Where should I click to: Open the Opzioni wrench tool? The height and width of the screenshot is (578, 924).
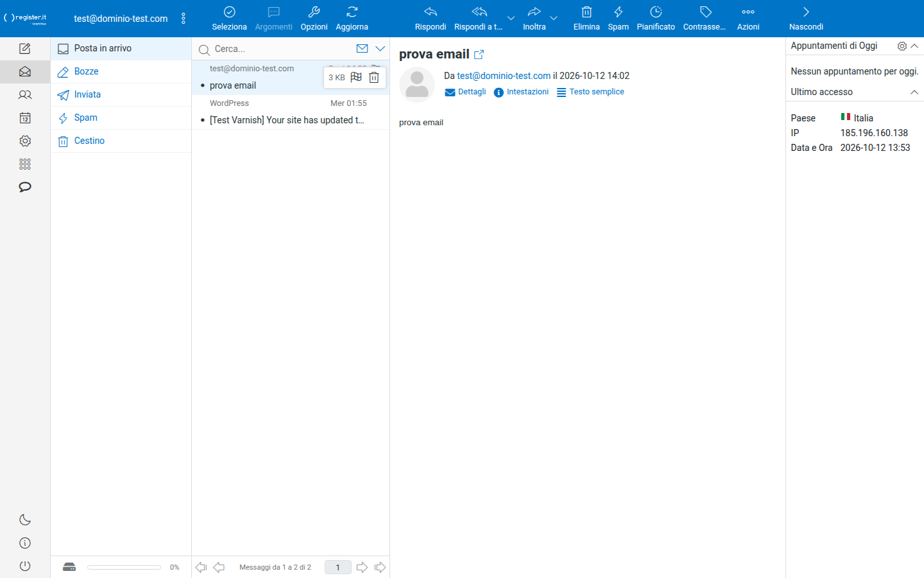314,19
